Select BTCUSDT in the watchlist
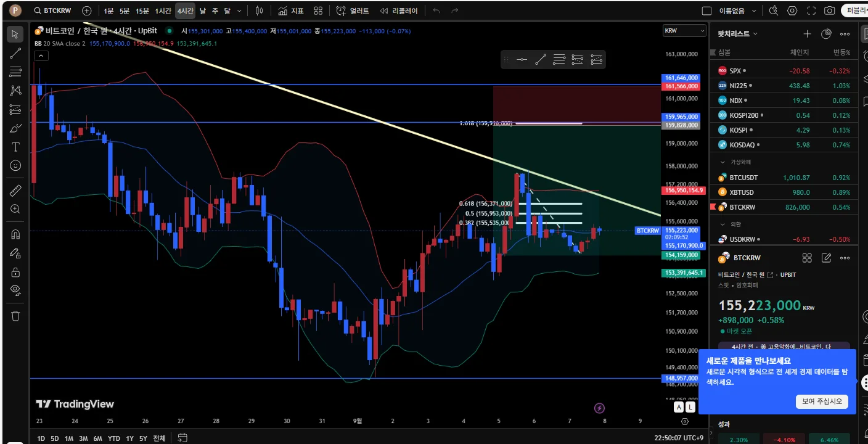Image resolution: width=868 pixels, height=444 pixels. [784, 178]
